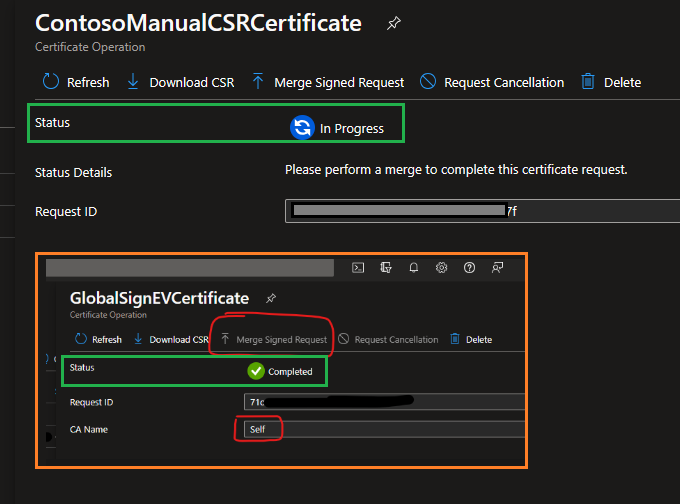The width and height of the screenshot is (680, 504).
Task: Click the Request Cancellation circle icon at top
Action: 428,81
